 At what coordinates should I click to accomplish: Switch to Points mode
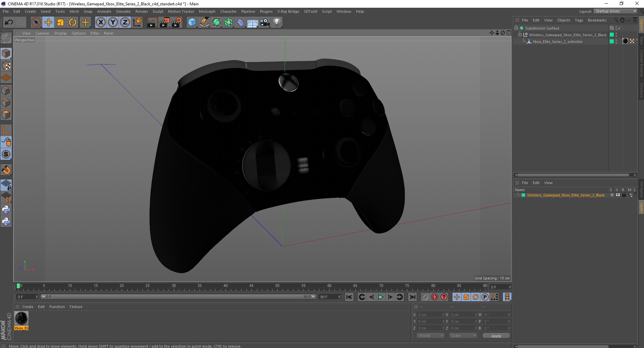6,90
